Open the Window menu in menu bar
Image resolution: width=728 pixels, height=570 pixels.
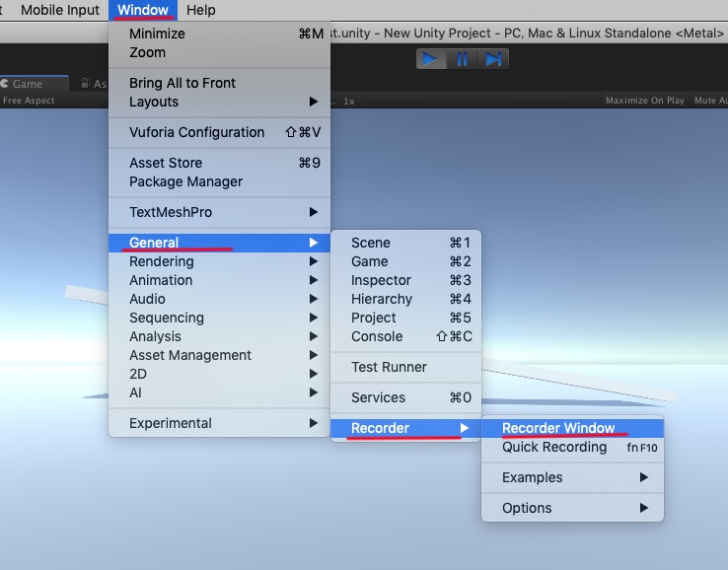click(x=143, y=10)
